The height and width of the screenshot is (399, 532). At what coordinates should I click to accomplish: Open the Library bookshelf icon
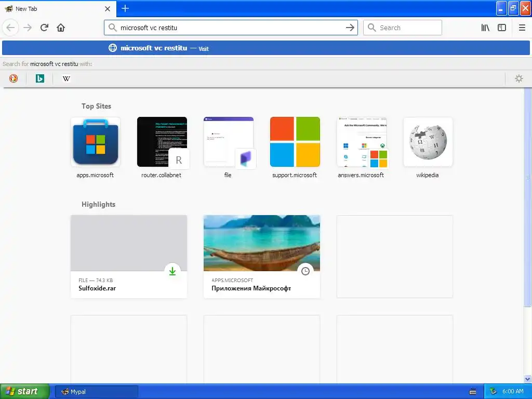pyautogui.click(x=485, y=28)
